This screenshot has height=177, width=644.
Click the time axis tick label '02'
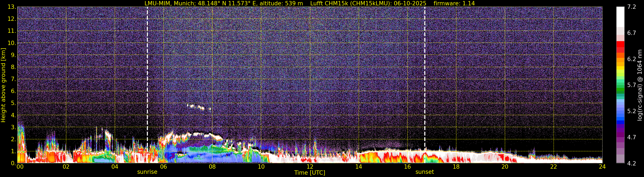66,167
